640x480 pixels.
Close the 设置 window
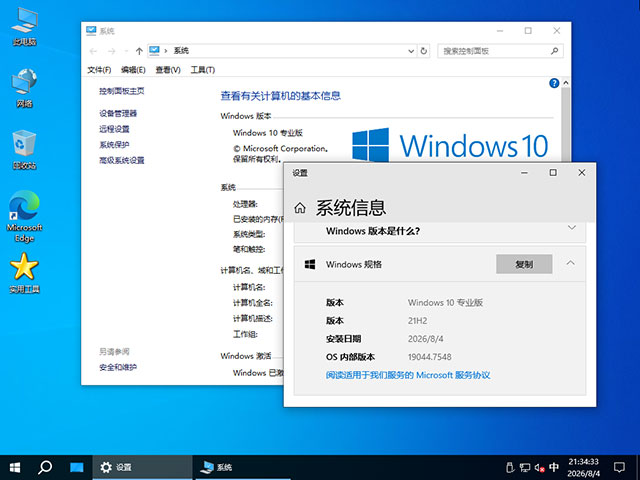click(x=582, y=173)
